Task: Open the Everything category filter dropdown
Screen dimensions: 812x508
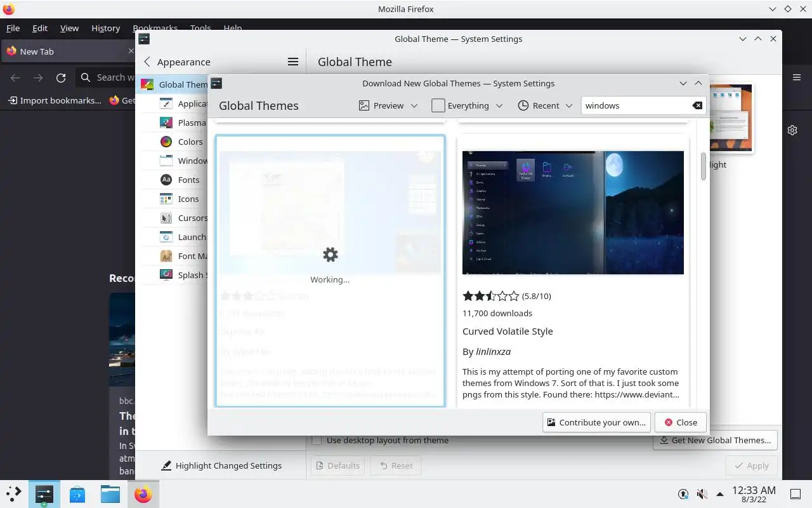Action: coord(468,105)
